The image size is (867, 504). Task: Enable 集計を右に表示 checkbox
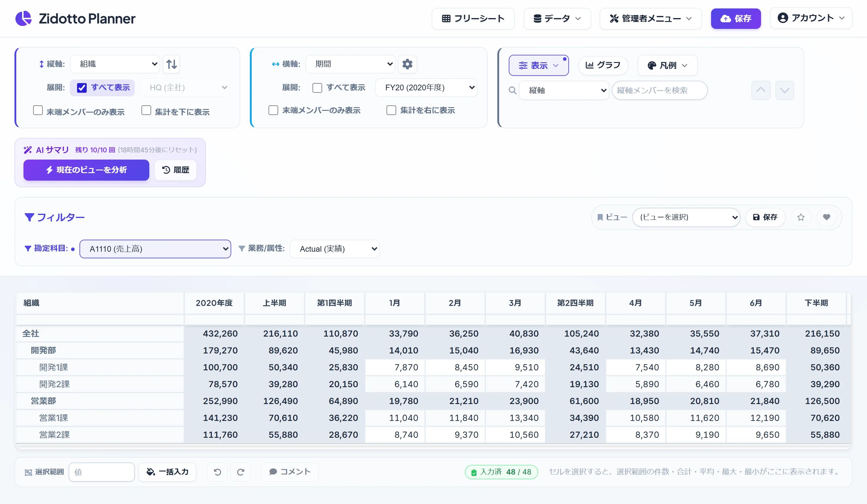click(x=391, y=110)
